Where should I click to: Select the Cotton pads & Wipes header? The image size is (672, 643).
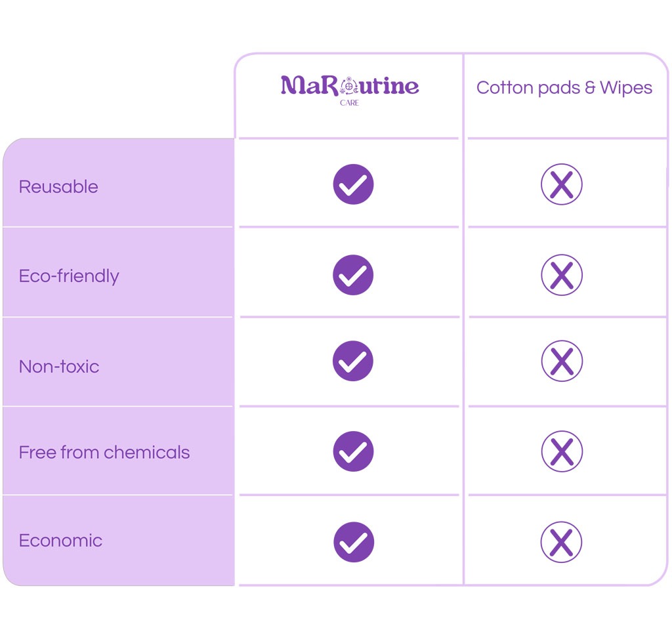tap(564, 88)
